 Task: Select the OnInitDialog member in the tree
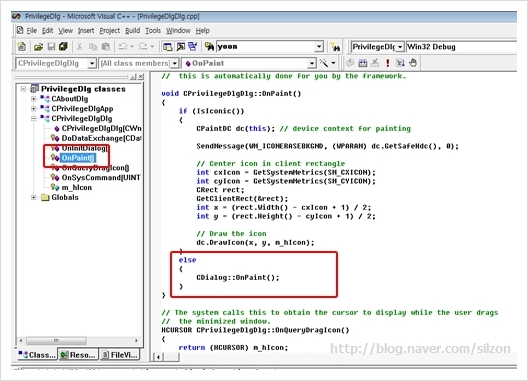click(84, 148)
